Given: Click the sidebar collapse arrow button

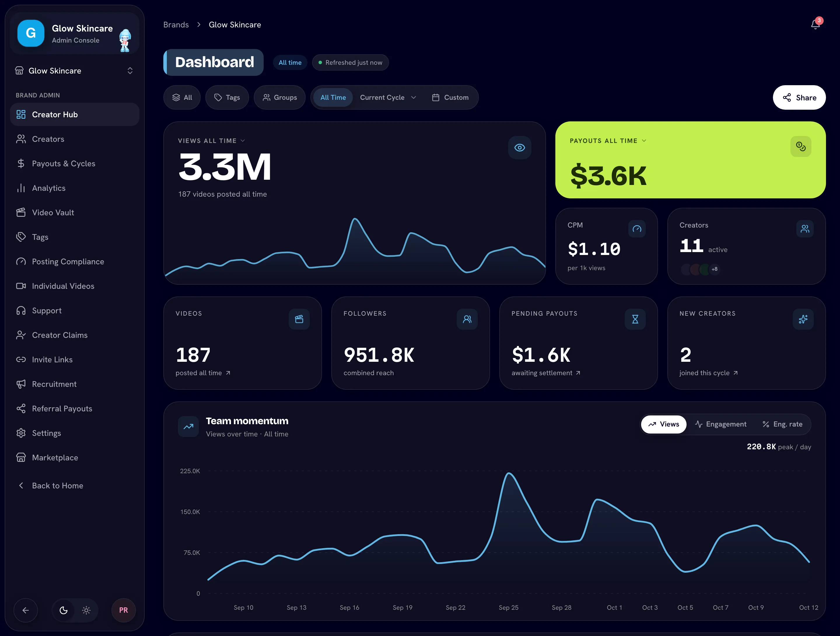Looking at the screenshot, I should 25,610.
